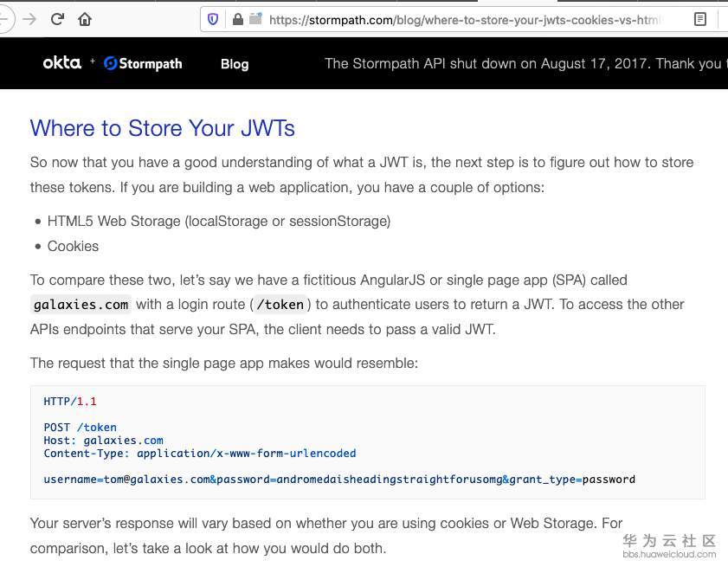Screen dimensions: 728x567
Task: Click the Stormpath logo
Action: click(143, 63)
